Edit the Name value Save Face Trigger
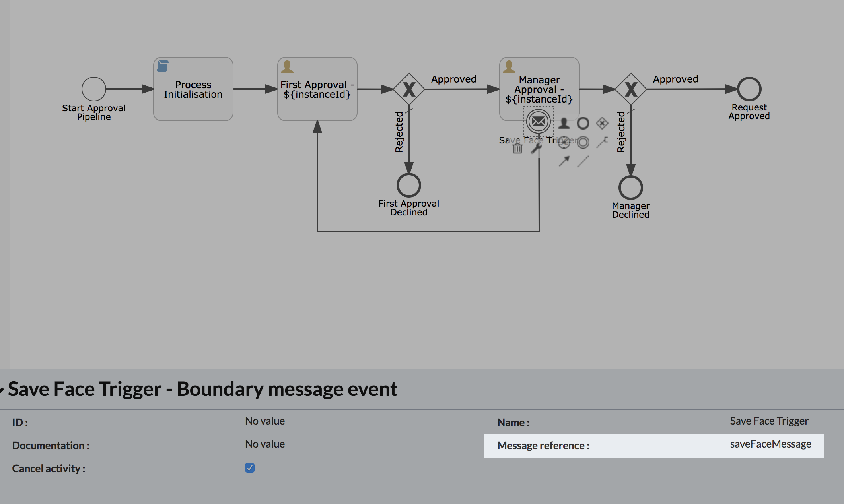 (x=769, y=421)
